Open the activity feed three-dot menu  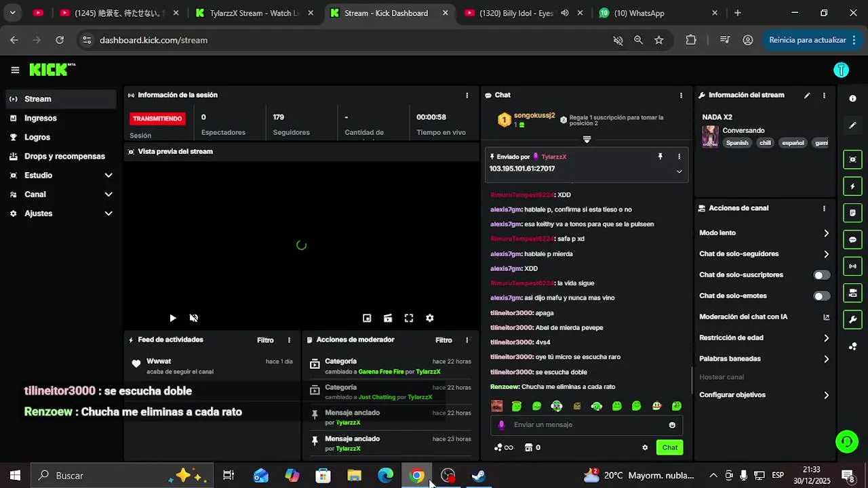point(289,340)
